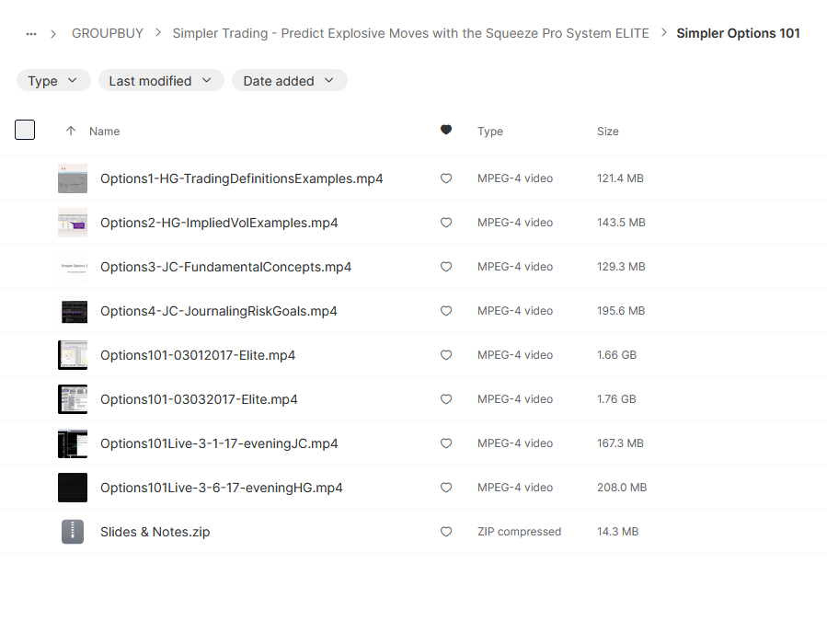The height and width of the screenshot is (644, 827).
Task: Go to the GROUPBUY breadcrumb folder
Action: click(108, 33)
